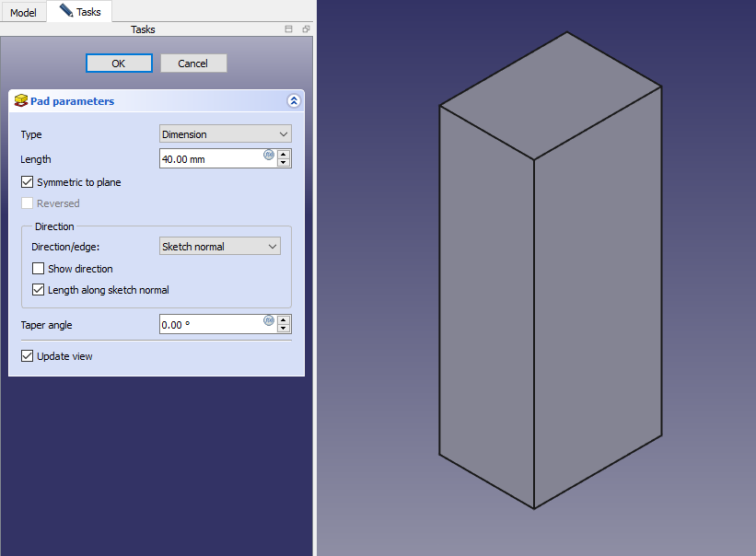The width and height of the screenshot is (756, 556).
Task: Click the Pad feature icon in header
Action: tap(21, 100)
